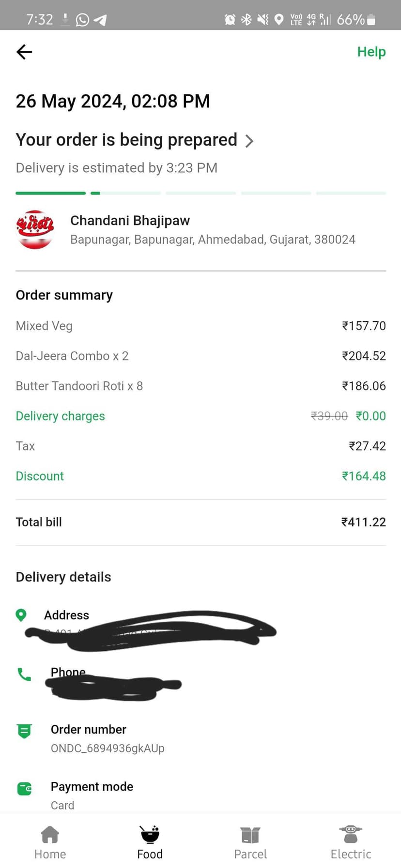Tap the Delivery charges row label

pos(60,416)
